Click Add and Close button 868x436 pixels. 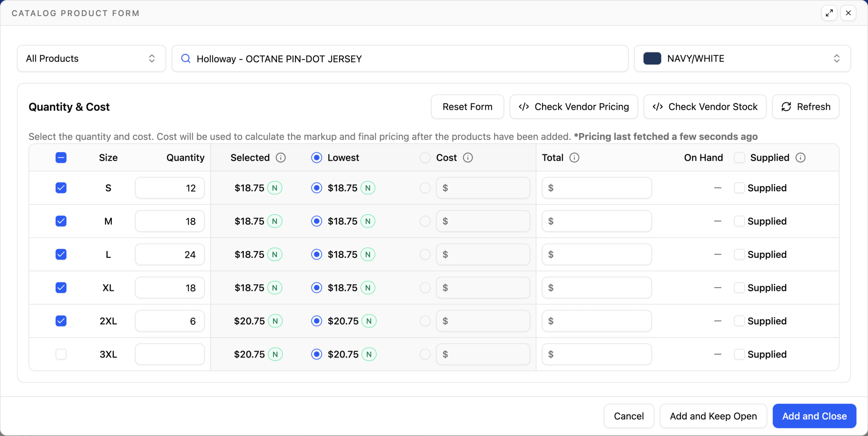point(815,416)
